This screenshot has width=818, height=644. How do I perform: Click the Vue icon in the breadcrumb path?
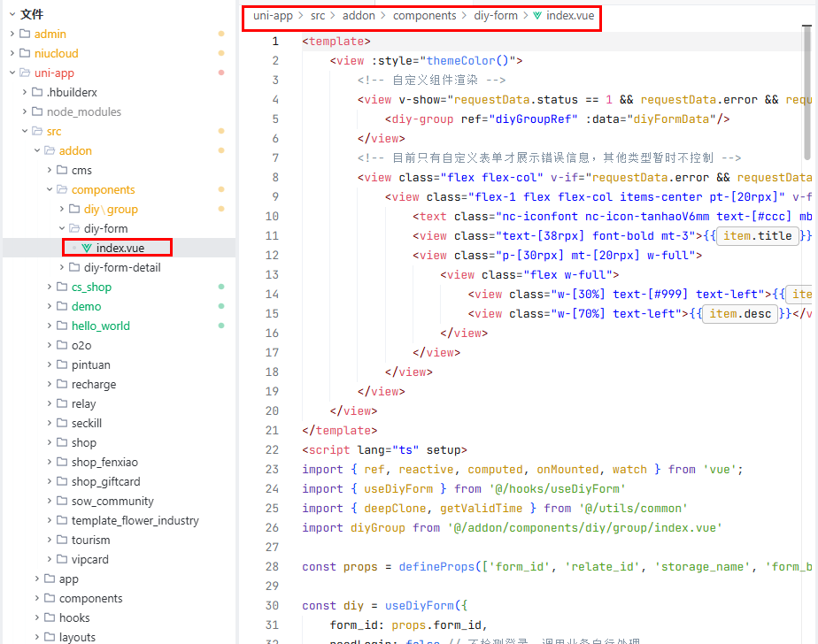(x=537, y=16)
